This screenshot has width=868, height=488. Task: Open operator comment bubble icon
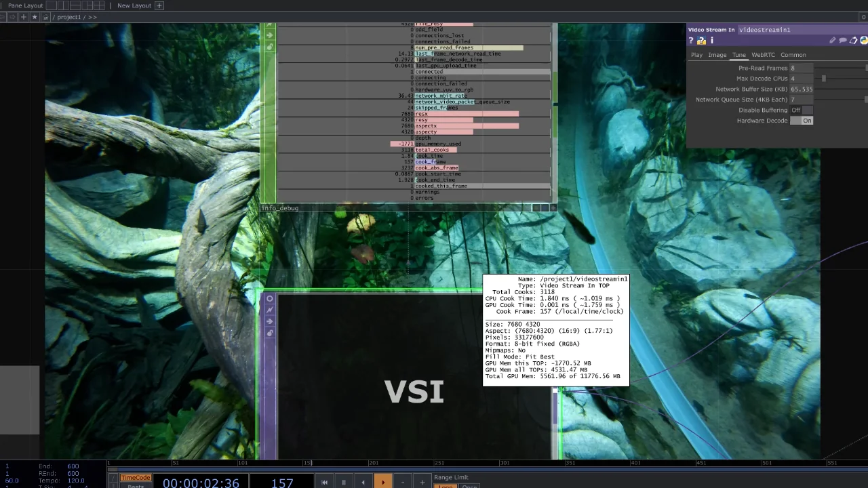[x=843, y=41]
